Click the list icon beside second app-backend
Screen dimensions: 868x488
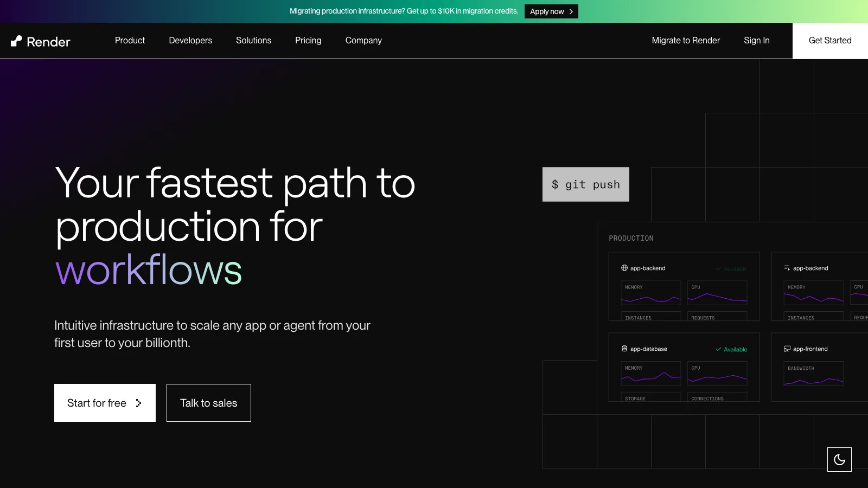pyautogui.click(x=787, y=268)
